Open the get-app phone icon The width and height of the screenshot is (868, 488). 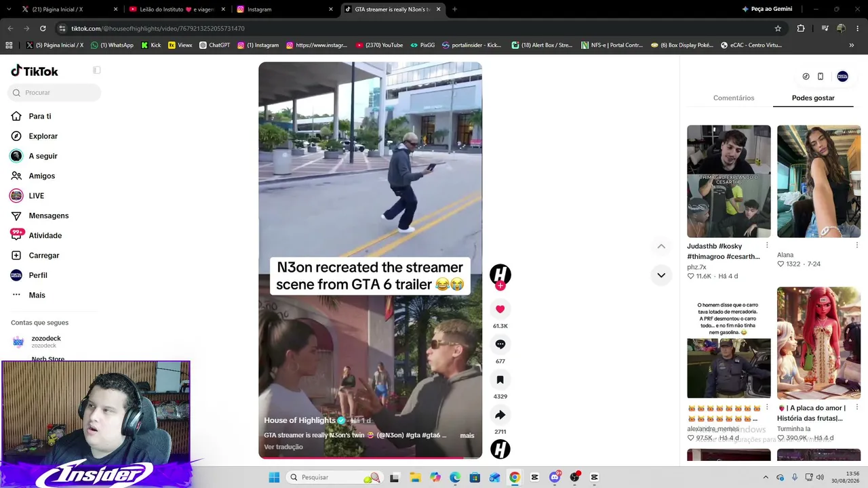pos(821,77)
